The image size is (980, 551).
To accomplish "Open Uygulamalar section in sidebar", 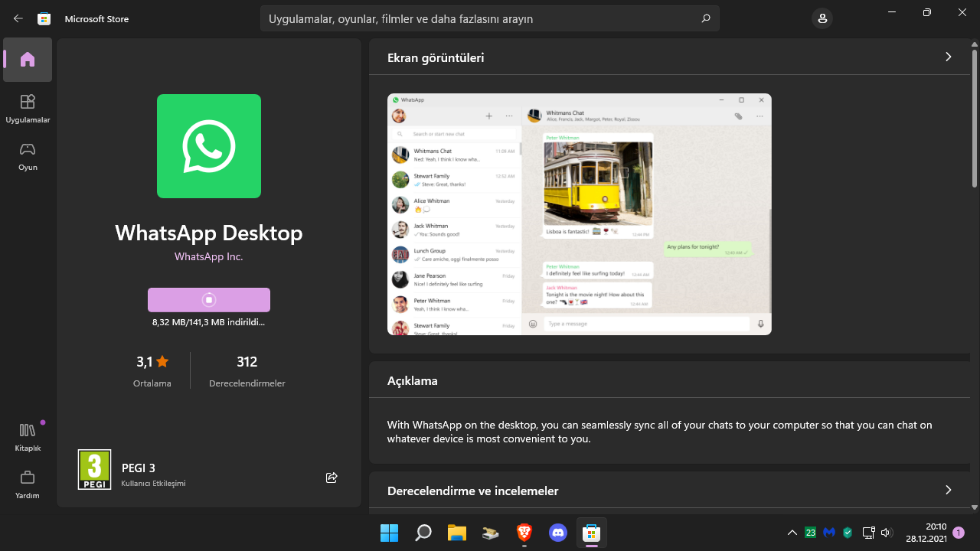I will tap(28, 109).
